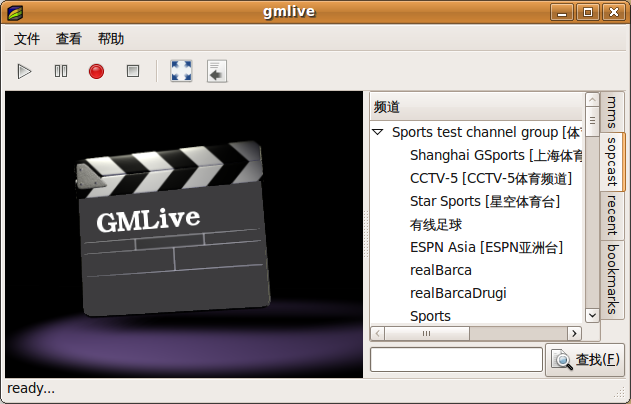Maximize the gmlive window
Image resolution: width=631 pixels, height=404 pixels.
588,12
